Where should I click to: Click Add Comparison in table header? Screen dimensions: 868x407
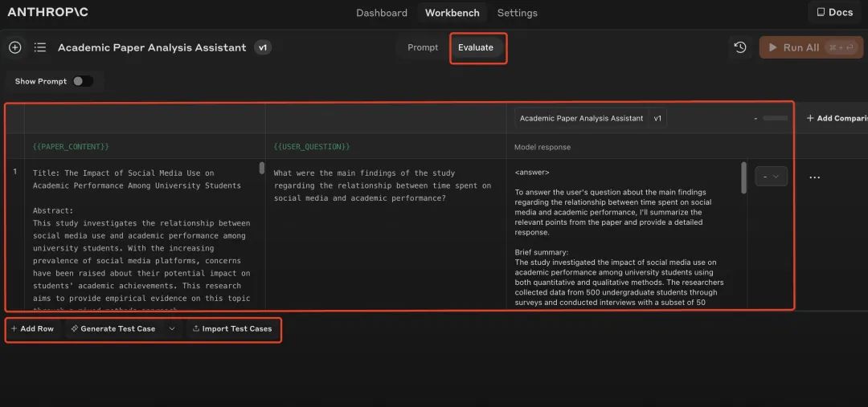836,118
